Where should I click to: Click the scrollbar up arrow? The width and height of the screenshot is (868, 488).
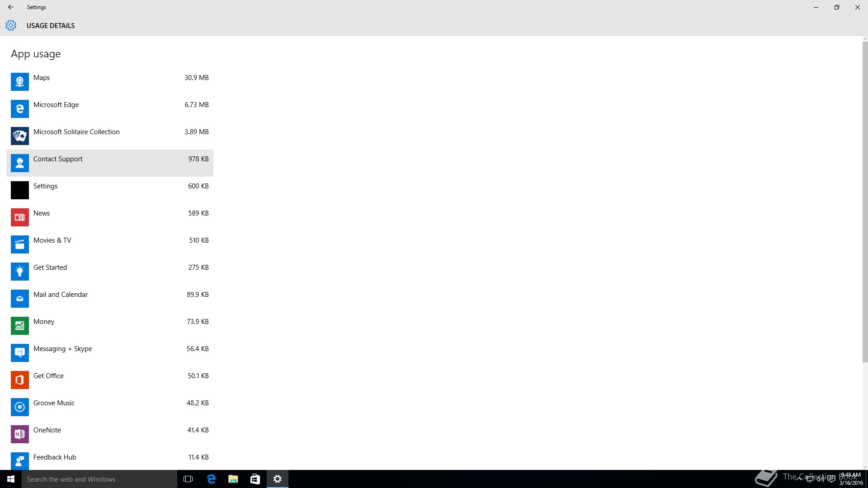tap(865, 39)
